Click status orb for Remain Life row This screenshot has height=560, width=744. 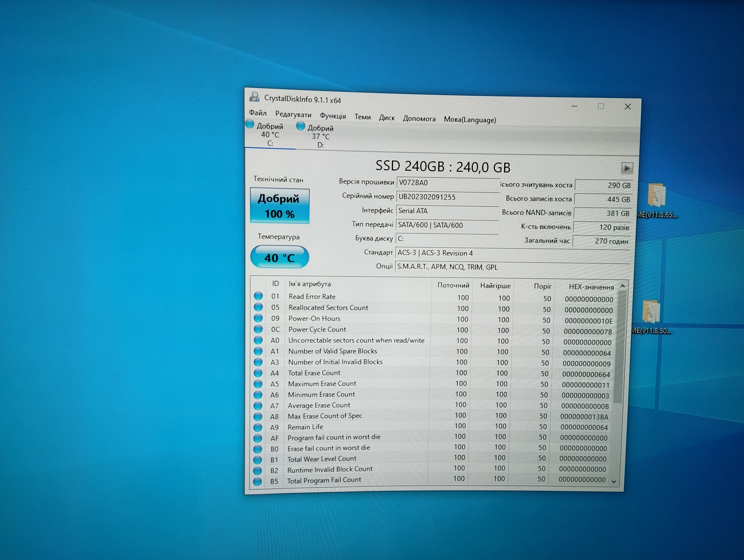[x=258, y=427]
